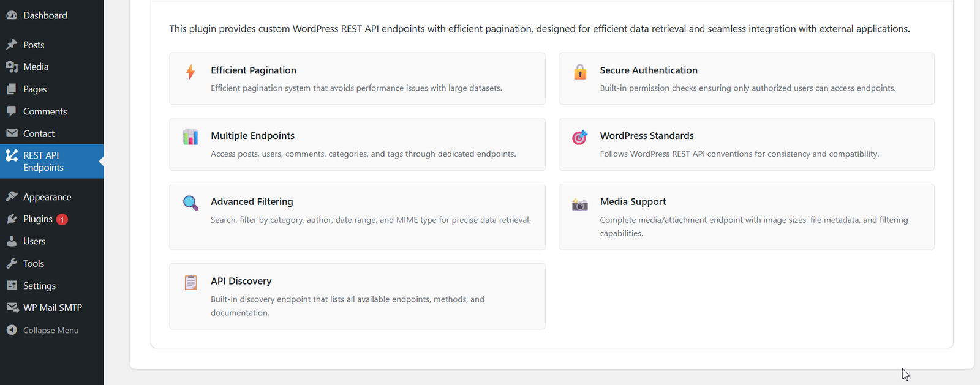Click the API Discovery heading
980x385 pixels.
click(x=241, y=281)
